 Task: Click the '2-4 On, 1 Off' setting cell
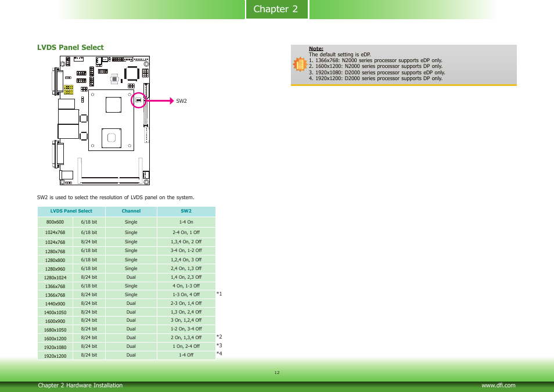(186, 232)
